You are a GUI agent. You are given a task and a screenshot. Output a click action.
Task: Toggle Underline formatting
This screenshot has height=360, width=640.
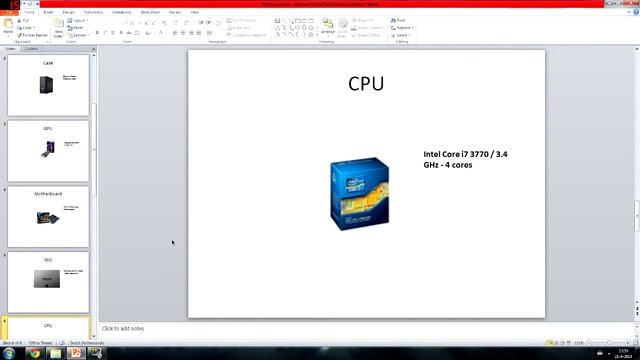tap(113, 33)
